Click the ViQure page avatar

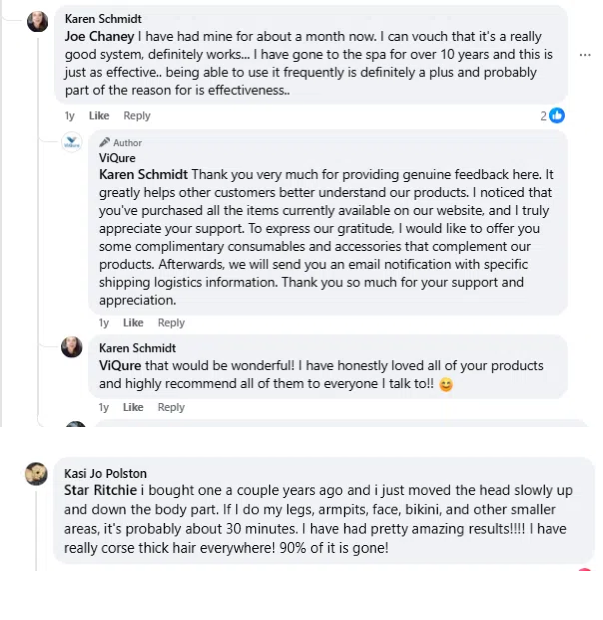pyautogui.click(x=72, y=142)
